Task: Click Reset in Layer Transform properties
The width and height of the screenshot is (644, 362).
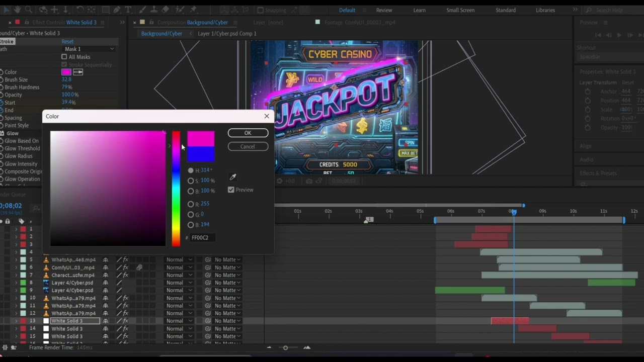Action: coord(628,82)
